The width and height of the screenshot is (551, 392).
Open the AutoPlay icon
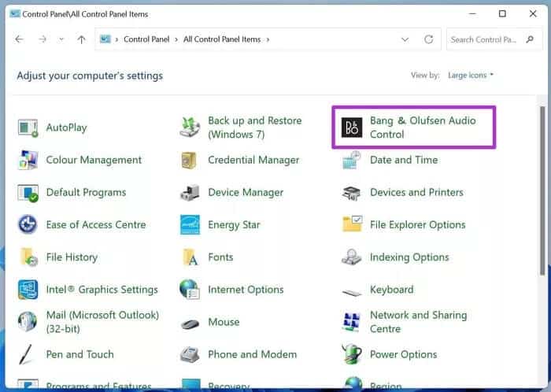28,128
